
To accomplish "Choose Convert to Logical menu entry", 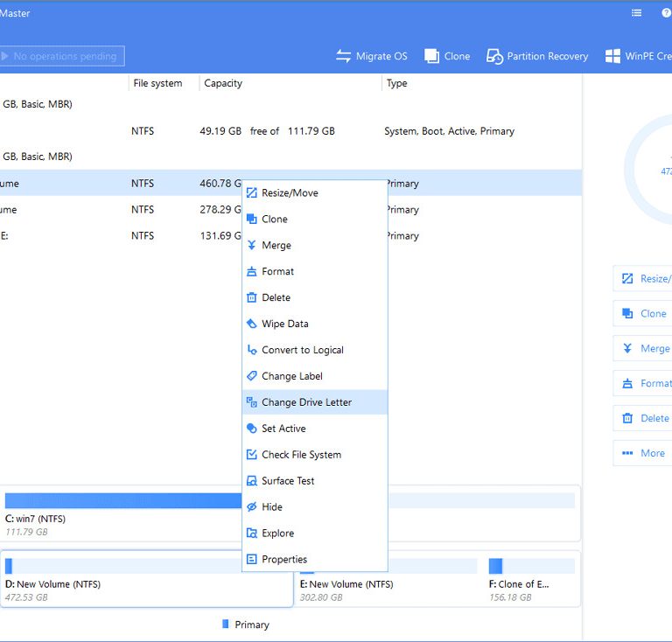I will (315, 350).
